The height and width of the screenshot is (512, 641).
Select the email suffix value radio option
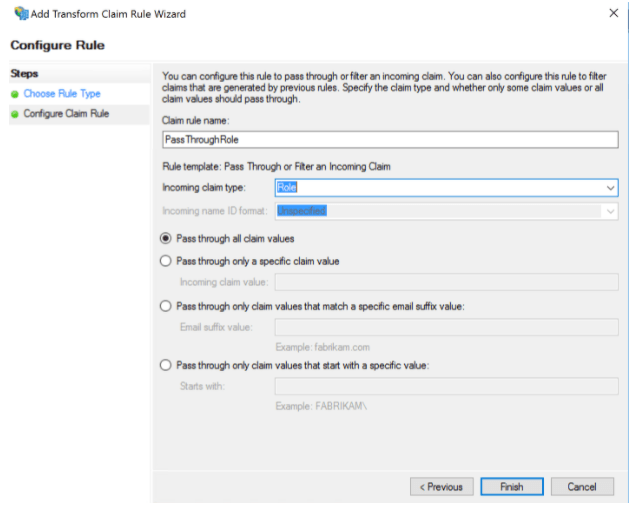click(x=166, y=306)
